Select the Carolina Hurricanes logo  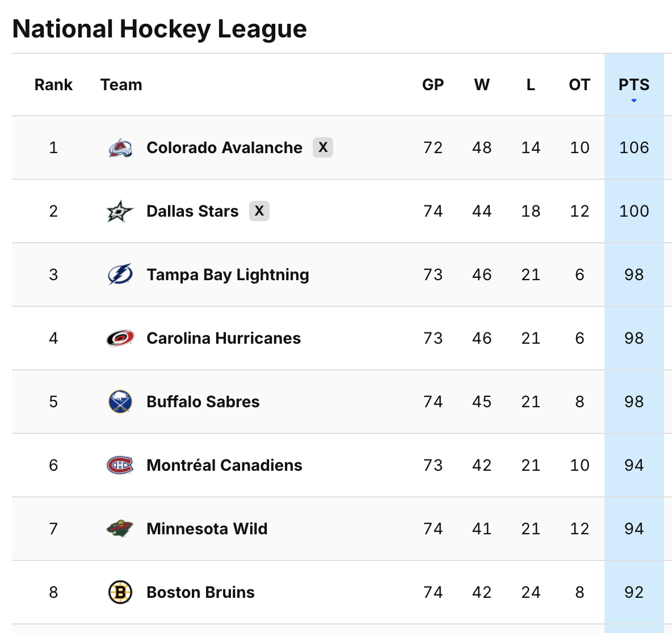[x=120, y=339]
